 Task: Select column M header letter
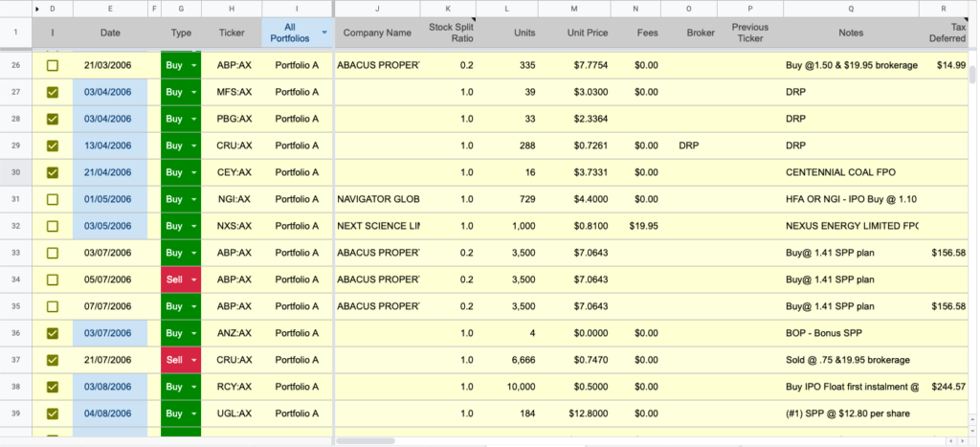(x=573, y=9)
